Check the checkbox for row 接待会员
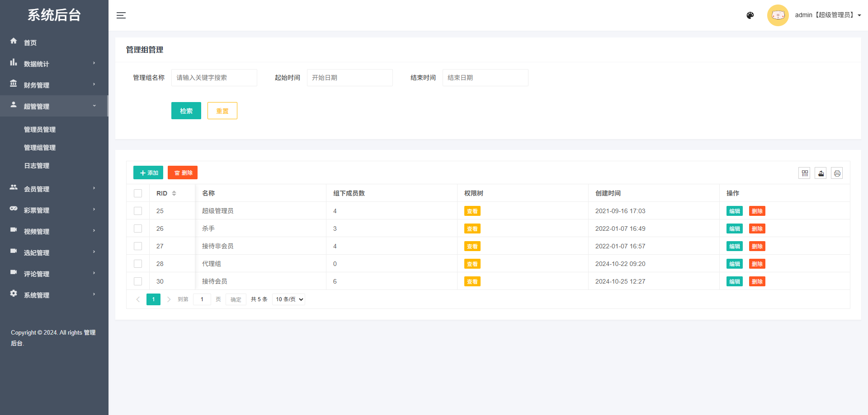The width and height of the screenshot is (868, 415). [x=138, y=281]
